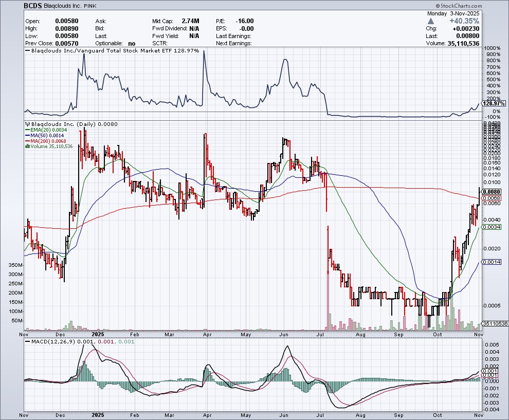Click the Optionable value no

click(132, 44)
